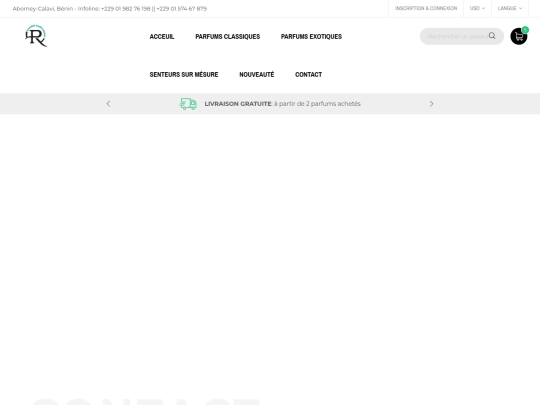540x405 pixels.
Task: Open the shopping cart icon
Action: pyautogui.click(x=519, y=37)
